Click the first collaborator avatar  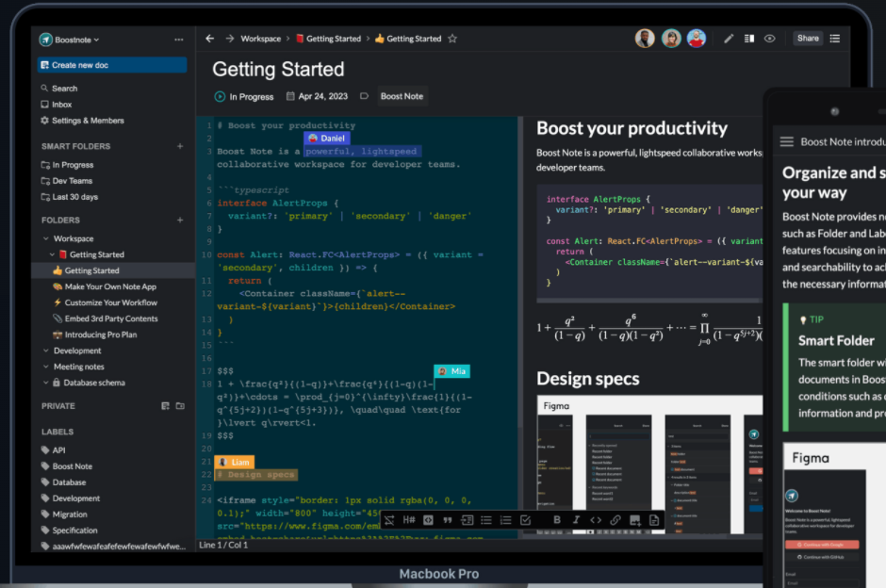coord(645,39)
